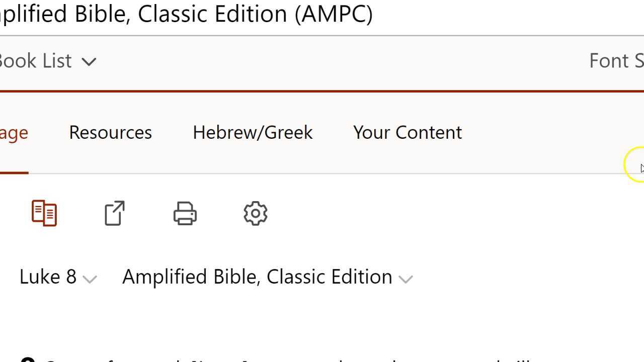Open page options with the gear icon
The image size is (644, 362).
[256, 213]
